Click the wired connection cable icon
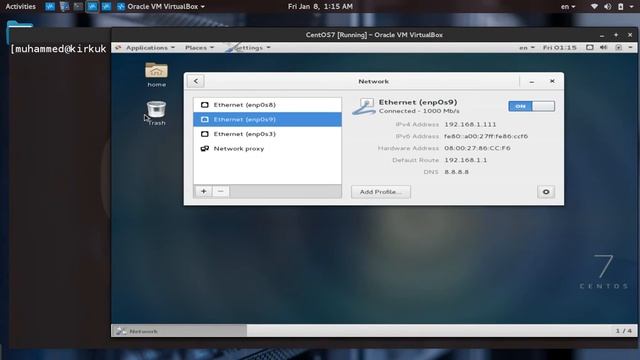The width and height of the screenshot is (640, 360). (x=364, y=107)
